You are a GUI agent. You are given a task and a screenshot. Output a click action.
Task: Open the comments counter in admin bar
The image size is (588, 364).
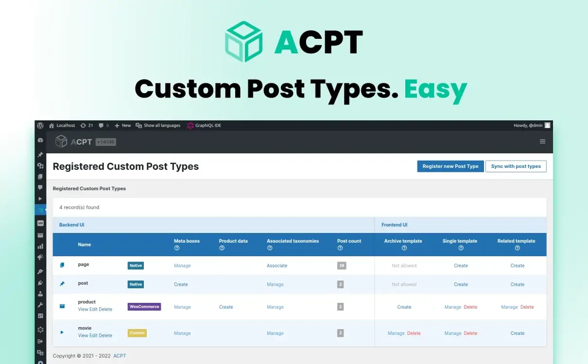(104, 125)
